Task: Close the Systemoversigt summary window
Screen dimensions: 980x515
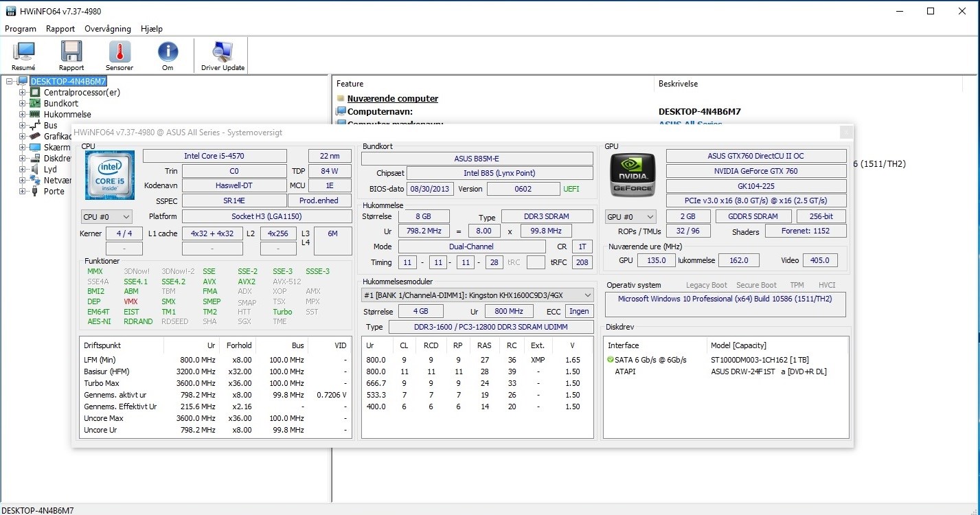Action: (847, 133)
